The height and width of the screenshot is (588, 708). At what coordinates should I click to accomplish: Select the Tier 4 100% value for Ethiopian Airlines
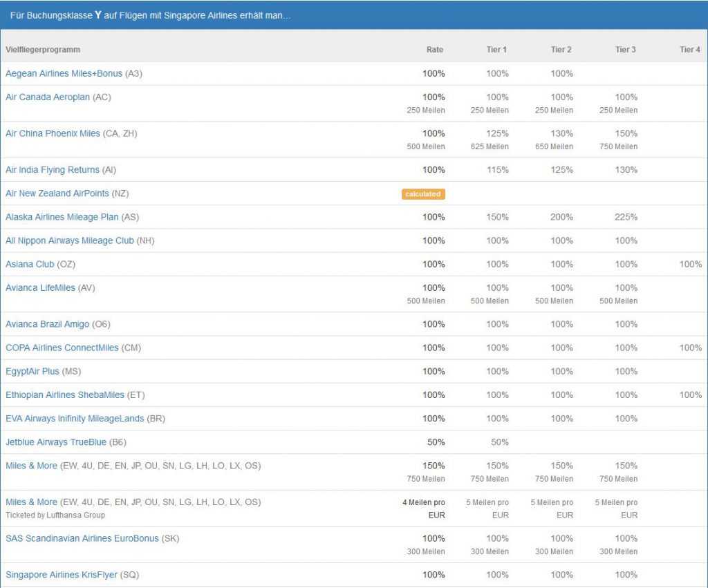691,395
